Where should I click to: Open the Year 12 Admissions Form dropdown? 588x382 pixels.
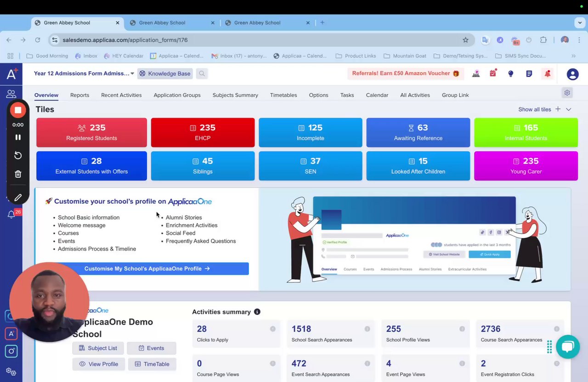tap(84, 73)
